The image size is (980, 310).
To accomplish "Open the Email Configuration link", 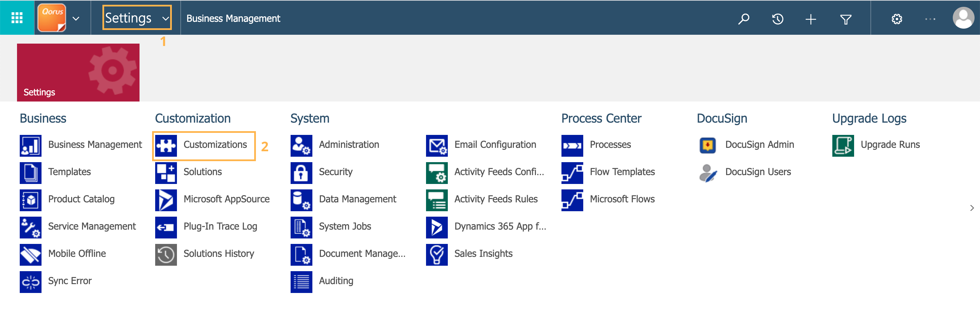I will (495, 145).
